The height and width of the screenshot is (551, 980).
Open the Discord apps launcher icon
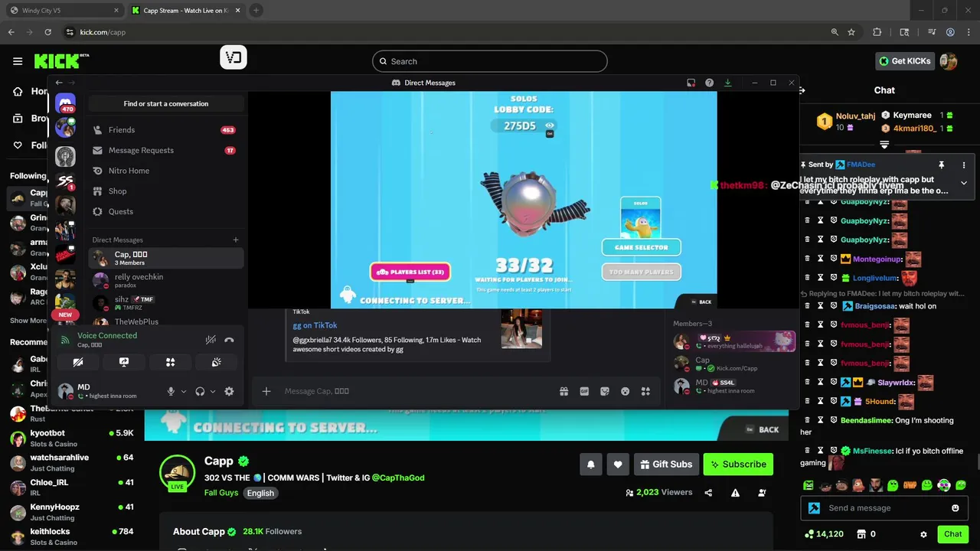[645, 391]
